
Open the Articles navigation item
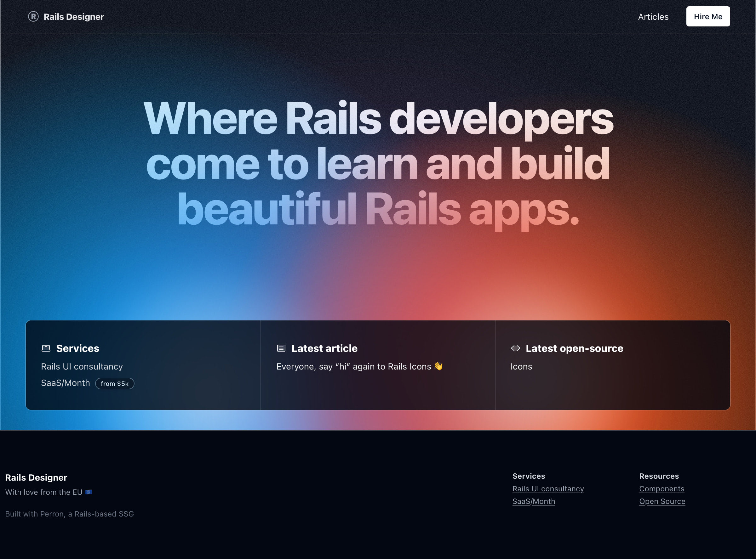click(653, 17)
